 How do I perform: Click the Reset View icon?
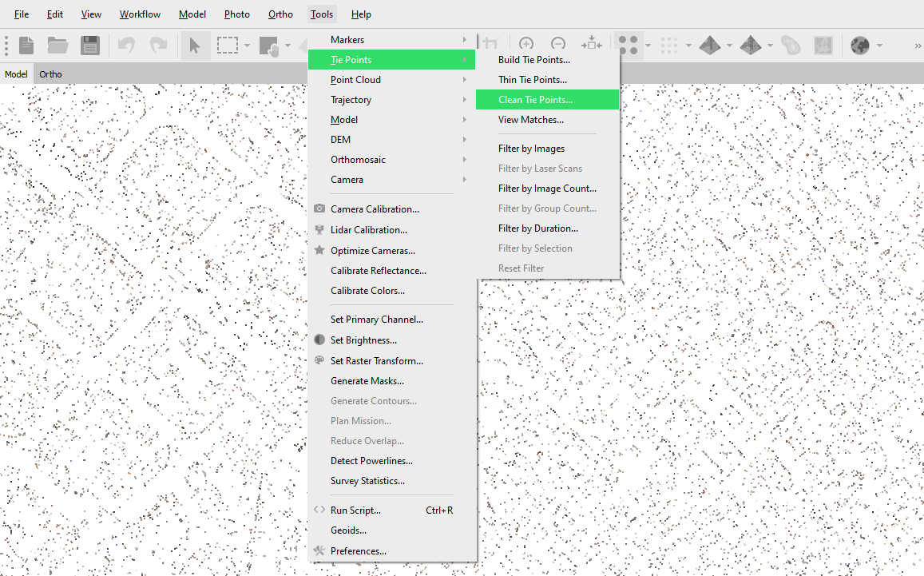tap(592, 45)
